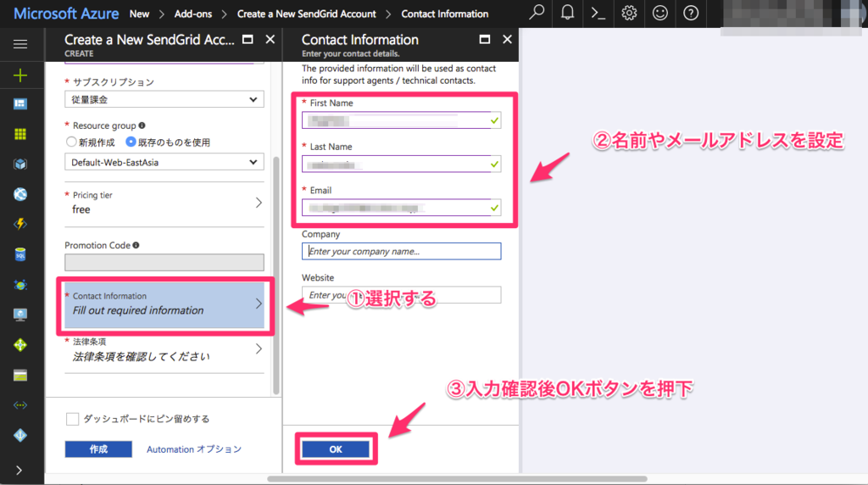
Task: Open feedback smiley icon
Action: click(659, 13)
